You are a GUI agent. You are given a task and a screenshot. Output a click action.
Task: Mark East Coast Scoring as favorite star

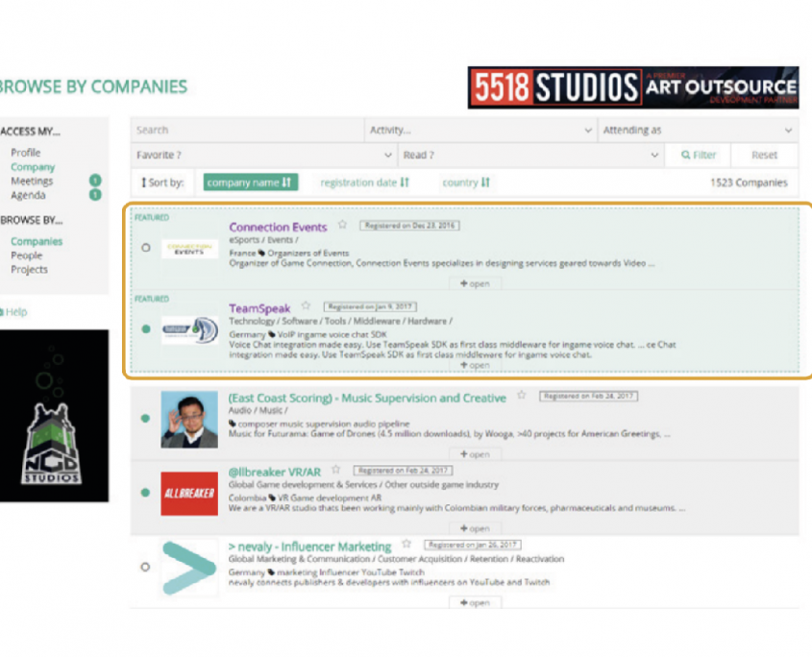pyautogui.click(x=522, y=395)
